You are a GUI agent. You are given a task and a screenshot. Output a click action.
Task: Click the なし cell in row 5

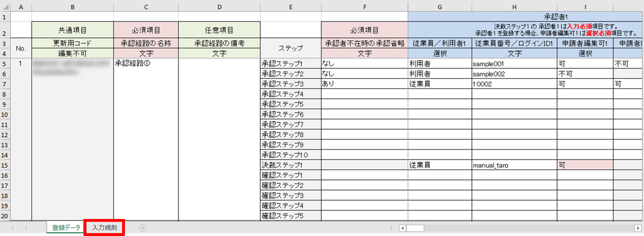click(365, 64)
